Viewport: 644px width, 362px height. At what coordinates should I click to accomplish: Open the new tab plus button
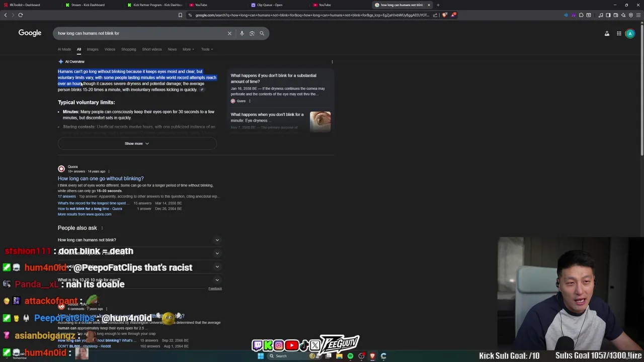click(438, 5)
